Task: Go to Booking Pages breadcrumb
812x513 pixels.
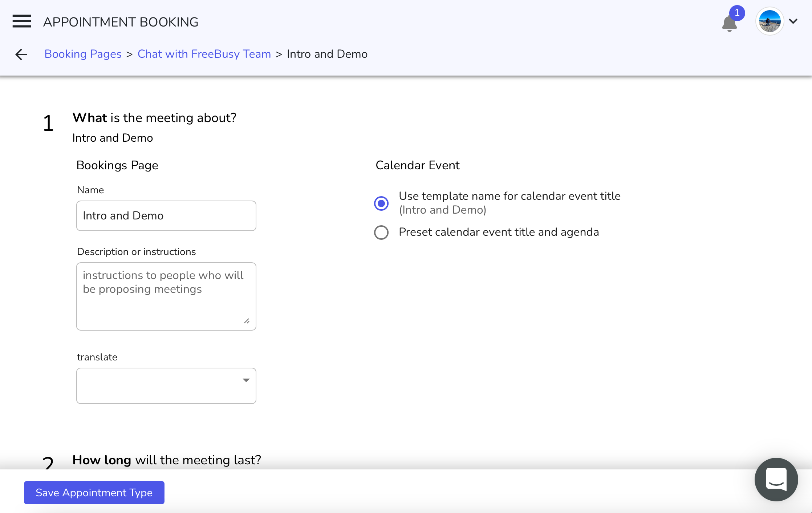Action: click(83, 54)
